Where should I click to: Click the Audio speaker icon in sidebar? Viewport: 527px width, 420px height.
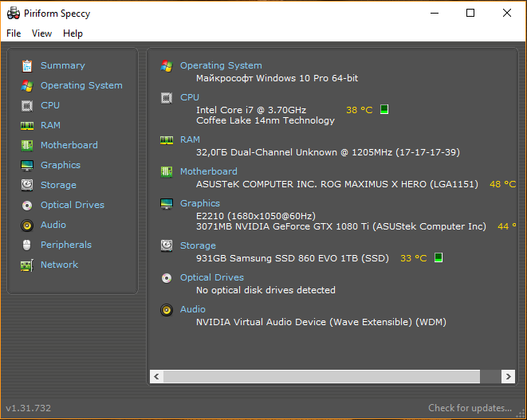[27, 225]
